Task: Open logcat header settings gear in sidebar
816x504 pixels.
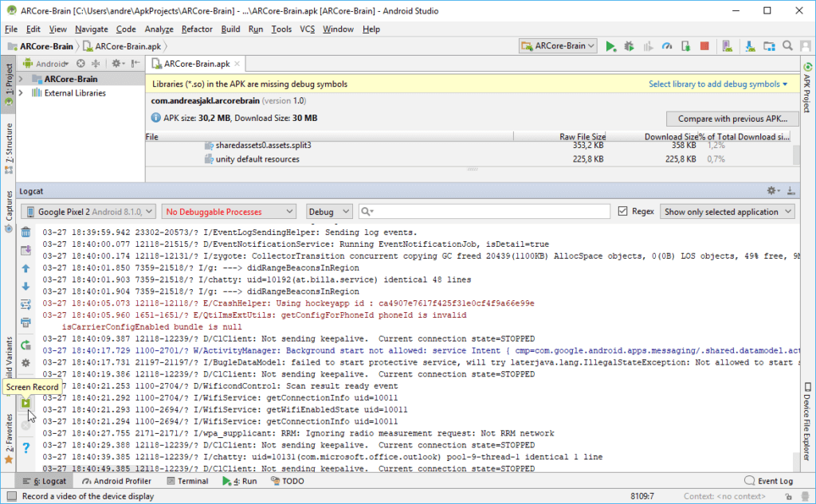Action: [25, 362]
